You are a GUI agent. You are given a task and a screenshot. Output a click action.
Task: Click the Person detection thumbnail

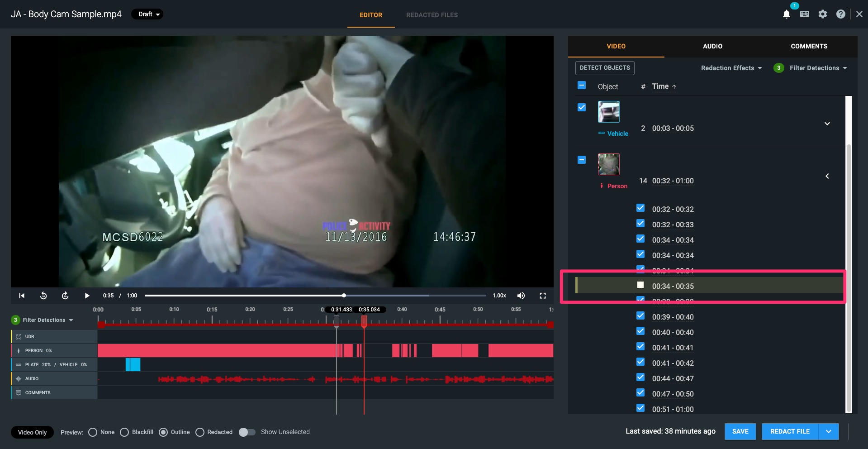[608, 164]
